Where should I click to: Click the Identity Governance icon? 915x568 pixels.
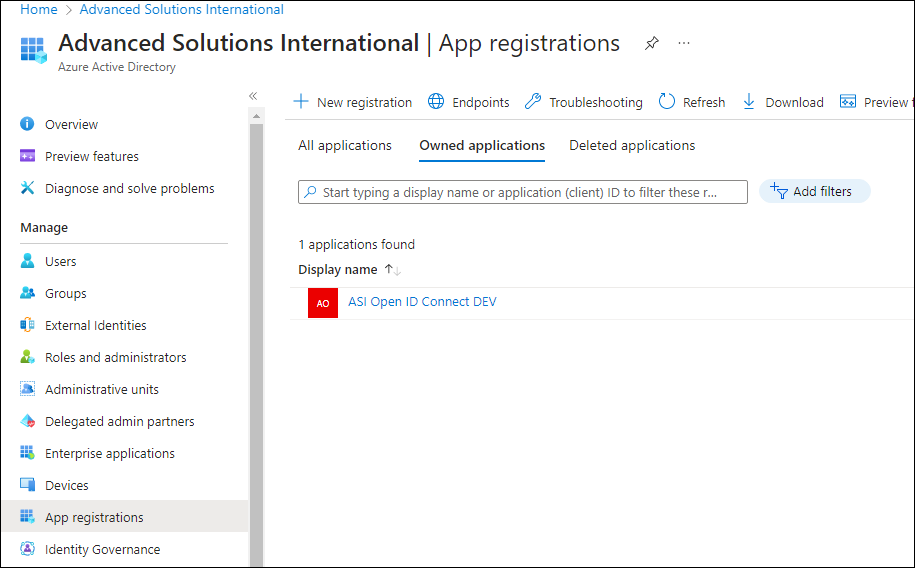[27, 549]
